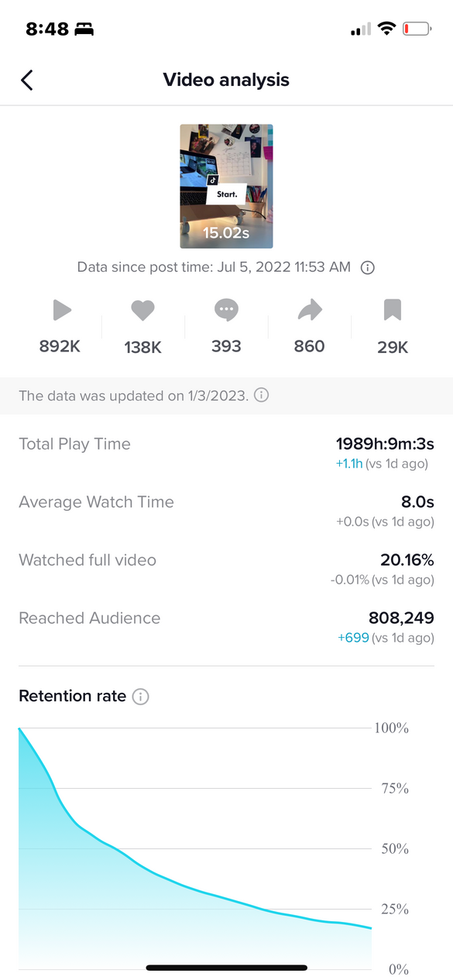Click the 29K saves count
The image size is (453, 980).
[393, 348]
